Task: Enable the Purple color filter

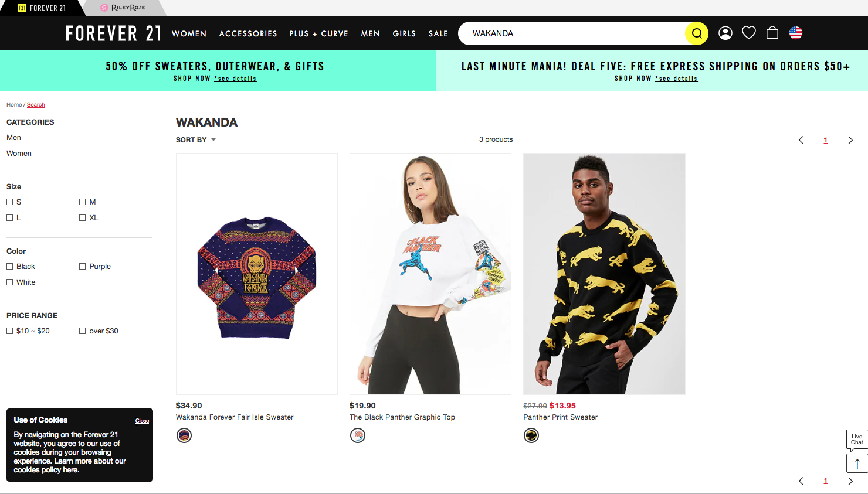Action: click(x=83, y=267)
